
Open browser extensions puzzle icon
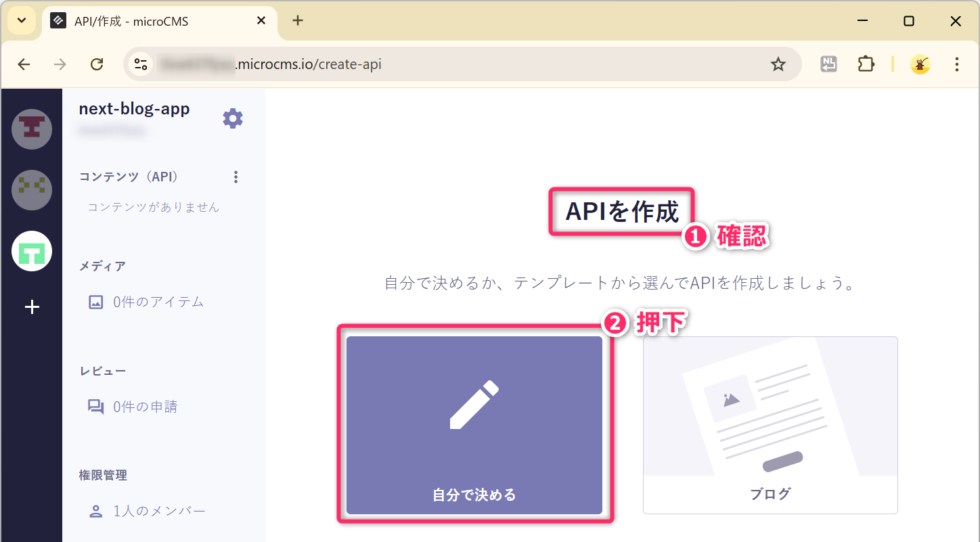pyautogui.click(x=866, y=64)
